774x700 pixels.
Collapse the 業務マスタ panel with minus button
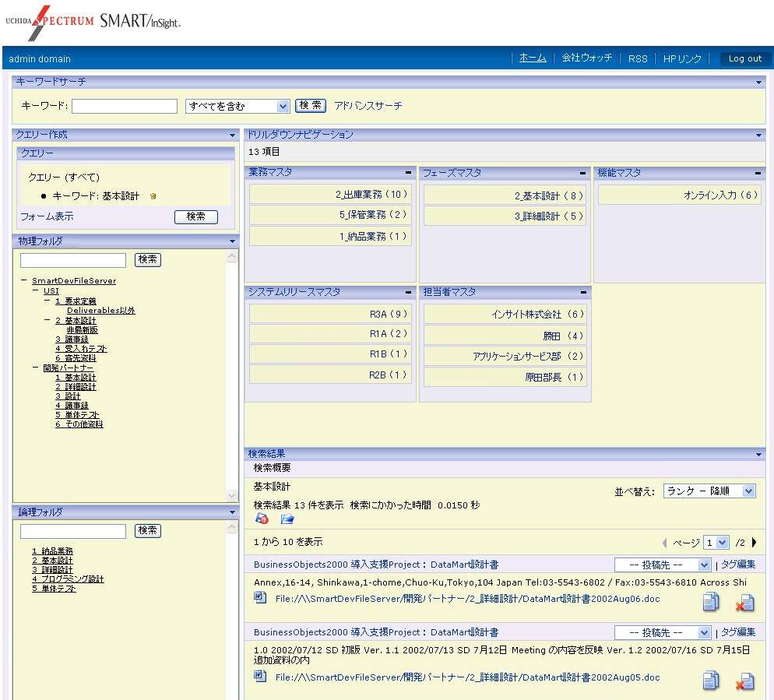409,173
